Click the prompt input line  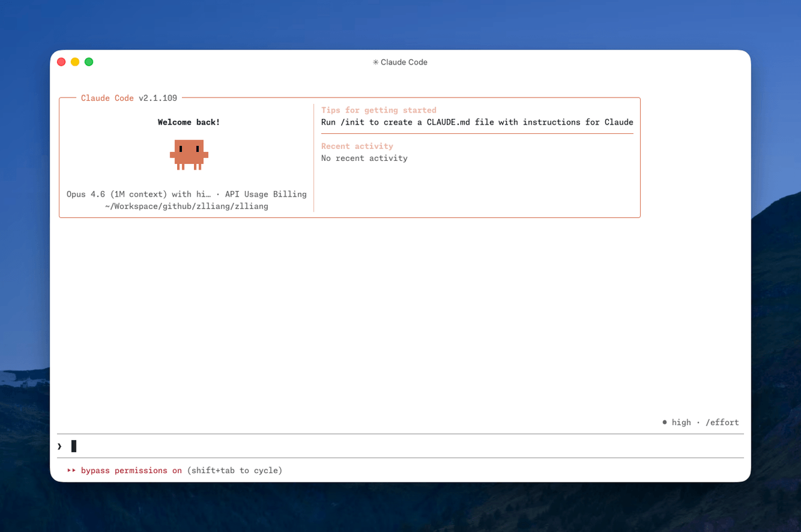point(400,446)
